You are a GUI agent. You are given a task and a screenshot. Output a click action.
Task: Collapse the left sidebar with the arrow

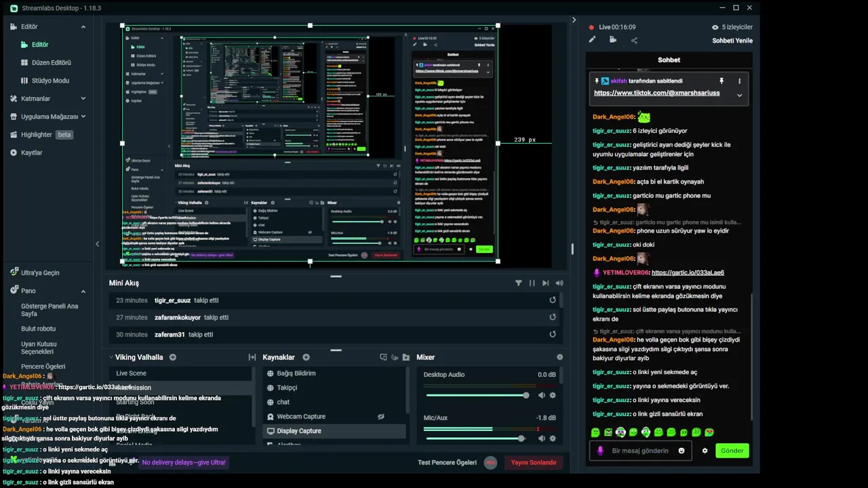pos(97,244)
